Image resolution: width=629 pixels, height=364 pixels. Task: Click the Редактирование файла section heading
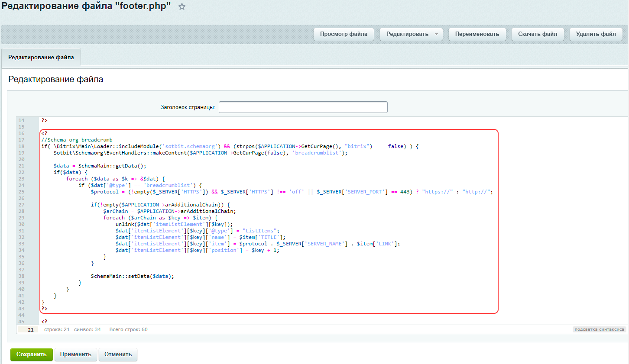click(56, 79)
